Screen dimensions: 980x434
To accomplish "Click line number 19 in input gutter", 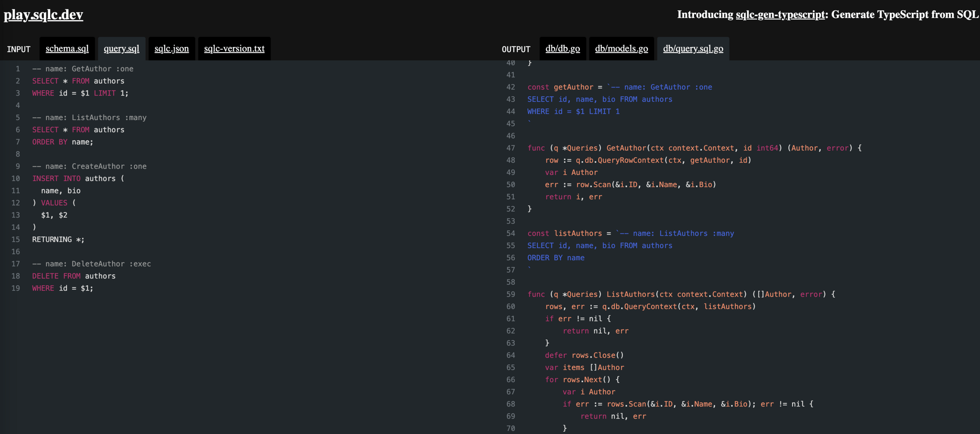I will pos(16,288).
